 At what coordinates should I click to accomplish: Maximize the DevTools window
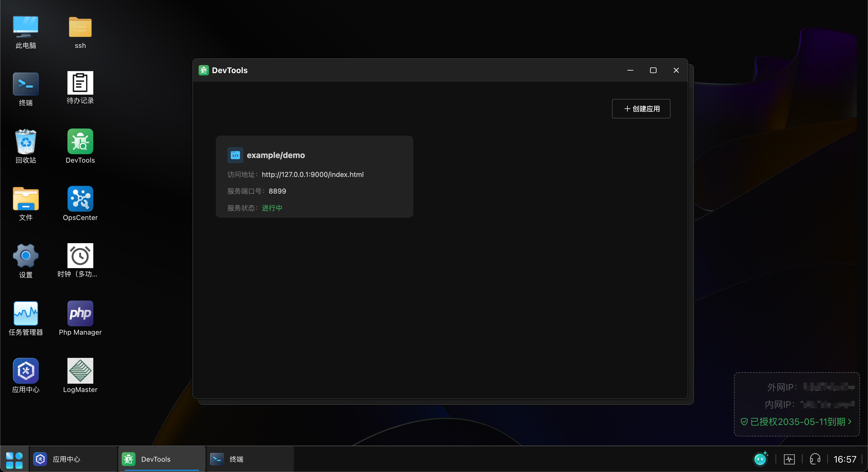[x=653, y=70]
